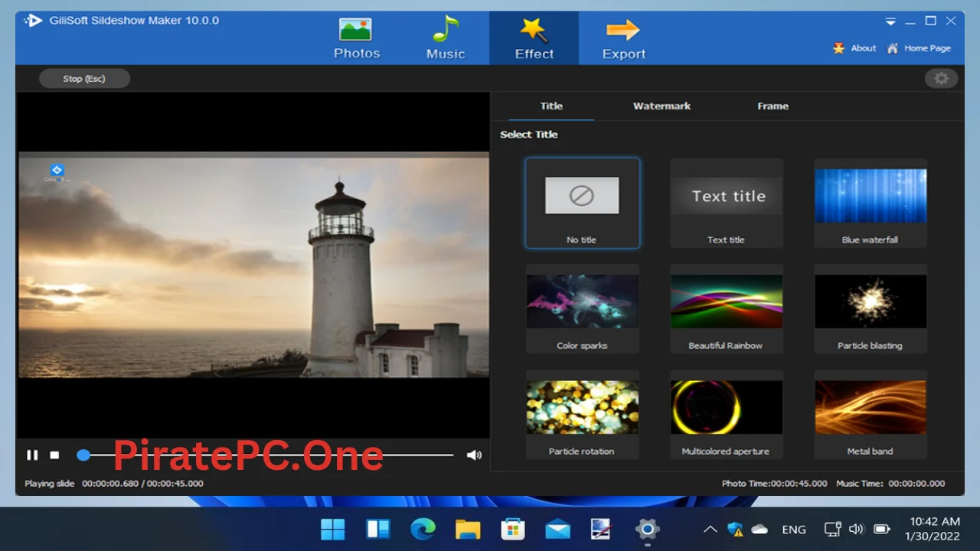Screen dimensions: 980x551
Task: Open the Home Page link
Action: (919, 48)
